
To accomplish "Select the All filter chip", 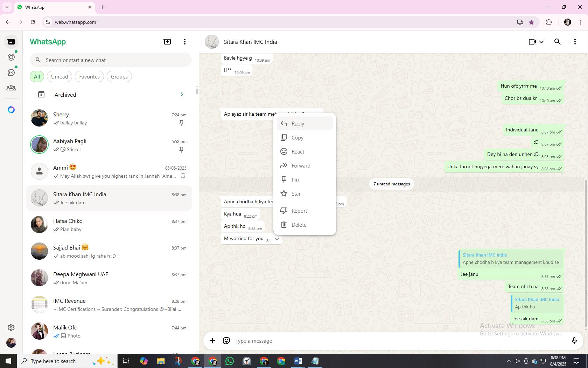I will [37, 77].
